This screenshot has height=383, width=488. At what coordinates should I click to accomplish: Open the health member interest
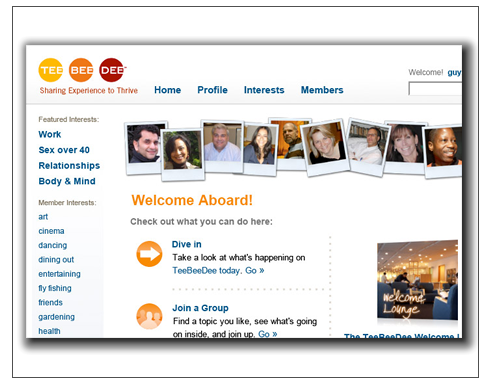point(49,331)
